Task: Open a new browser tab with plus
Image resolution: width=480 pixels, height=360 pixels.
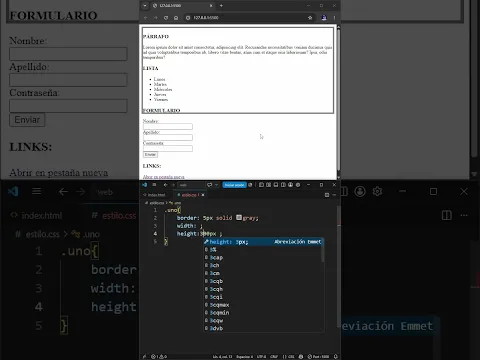Action: pyautogui.click(x=221, y=6)
